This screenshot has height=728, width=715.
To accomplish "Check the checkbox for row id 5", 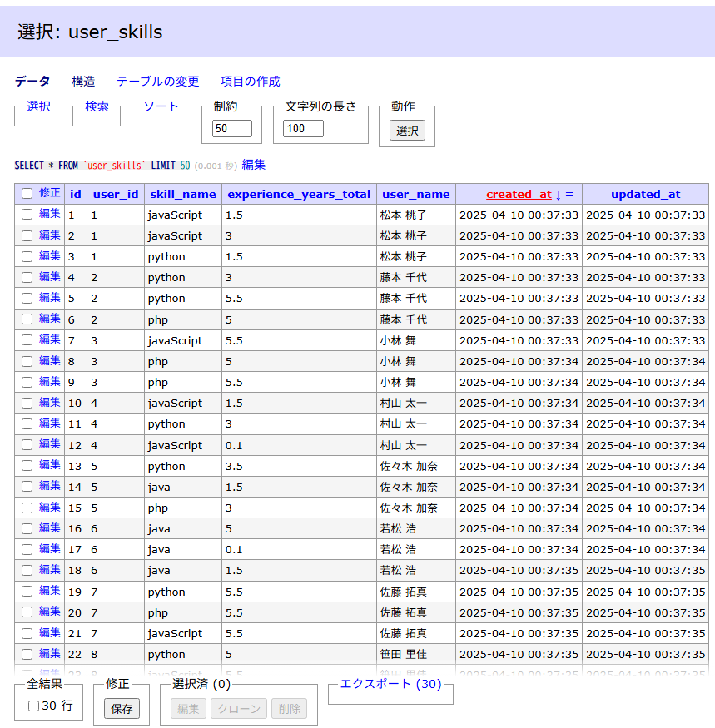I will pyautogui.click(x=27, y=298).
